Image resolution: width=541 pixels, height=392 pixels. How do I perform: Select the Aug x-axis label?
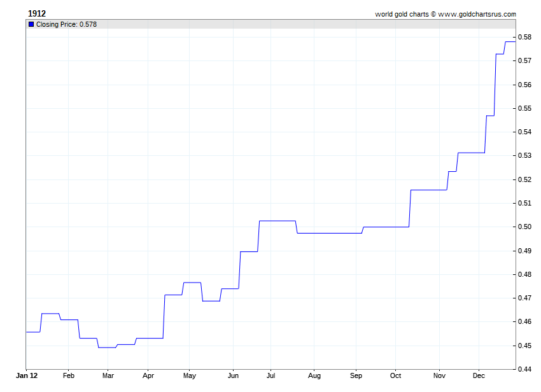click(x=314, y=376)
